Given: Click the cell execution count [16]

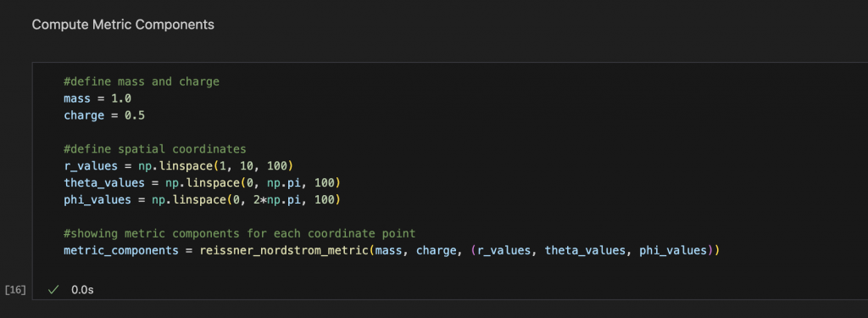Looking at the screenshot, I should coord(15,290).
